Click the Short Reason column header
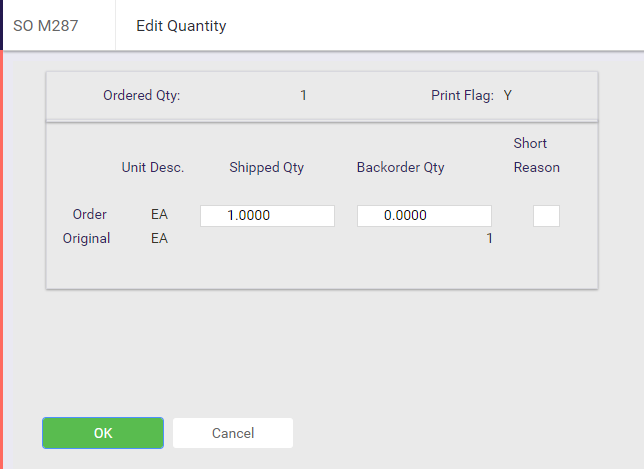Image resolution: width=644 pixels, height=469 pixels. tap(536, 155)
